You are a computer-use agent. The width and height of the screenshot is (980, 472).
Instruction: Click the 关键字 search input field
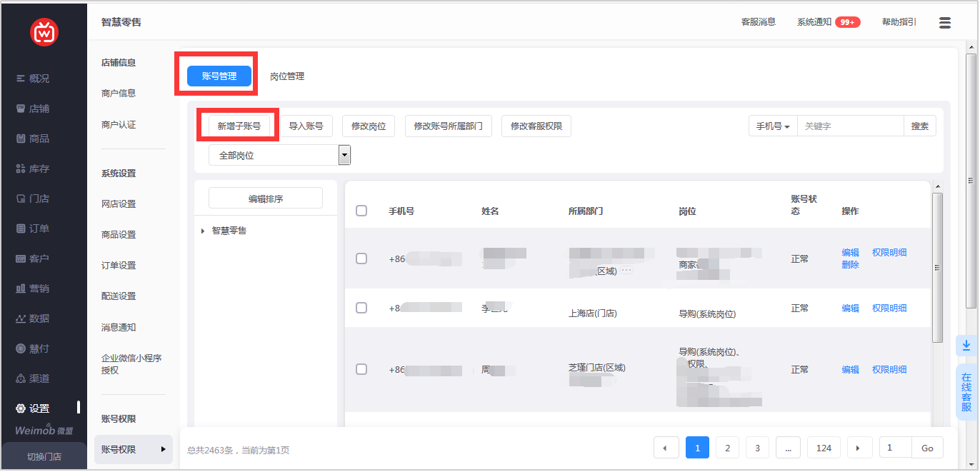coord(850,126)
